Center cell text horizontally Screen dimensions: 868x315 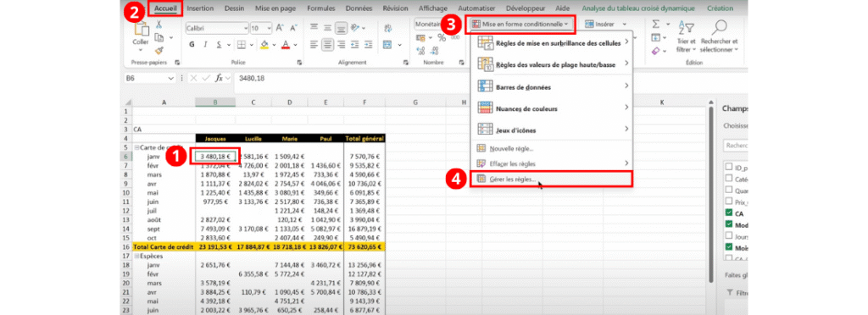[328, 45]
